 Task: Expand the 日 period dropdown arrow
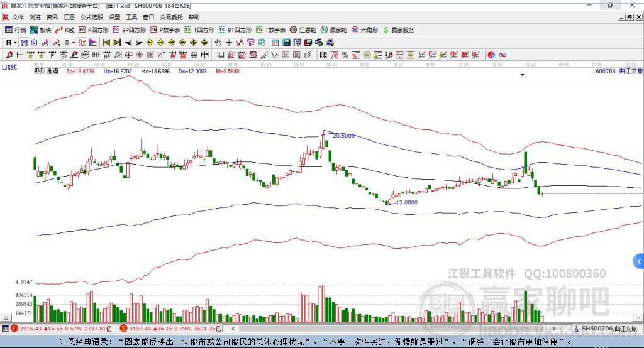pos(15,42)
